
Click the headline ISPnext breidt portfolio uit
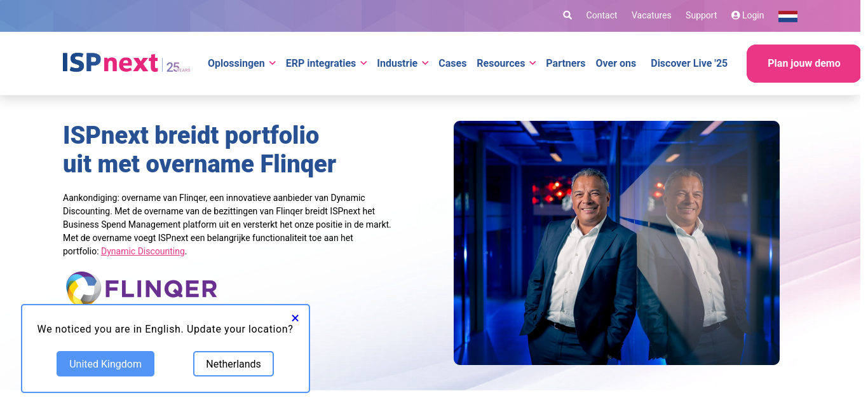coord(200,149)
